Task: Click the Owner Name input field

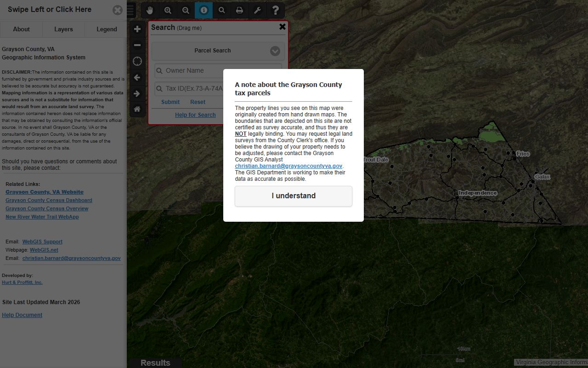Action: tap(218, 70)
